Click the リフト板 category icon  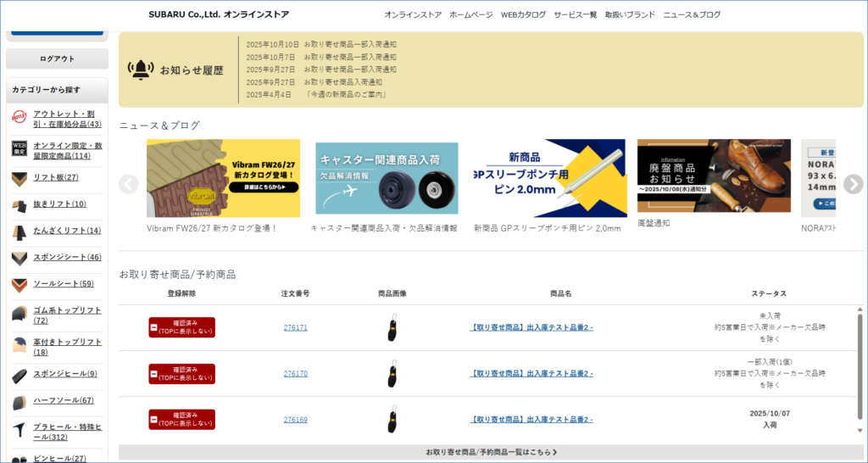click(x=19, y=178)
